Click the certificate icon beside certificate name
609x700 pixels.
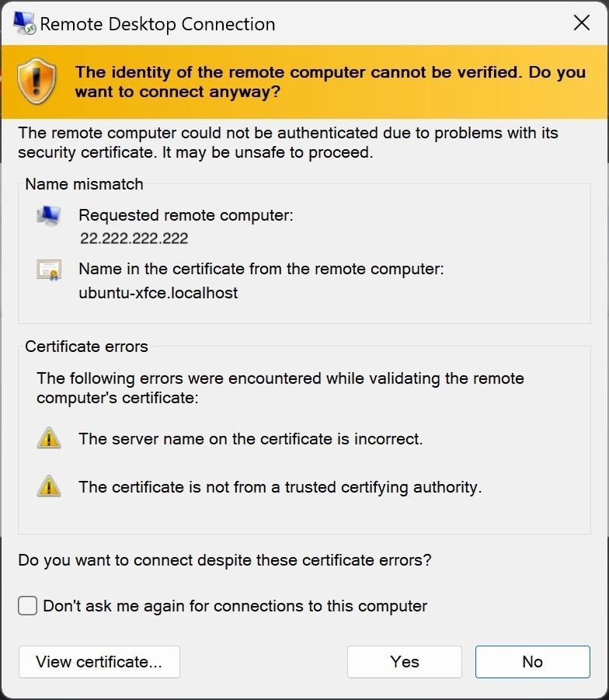coord(48,270)
